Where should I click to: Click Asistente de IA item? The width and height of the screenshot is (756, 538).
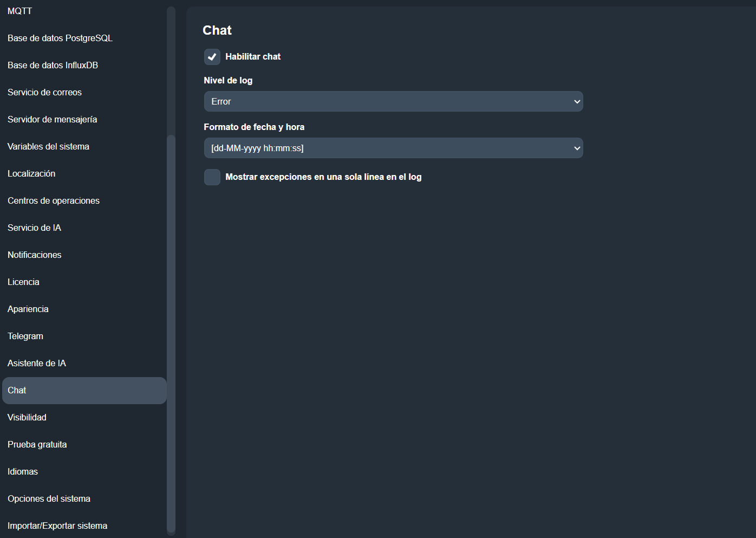pos(37,363)
